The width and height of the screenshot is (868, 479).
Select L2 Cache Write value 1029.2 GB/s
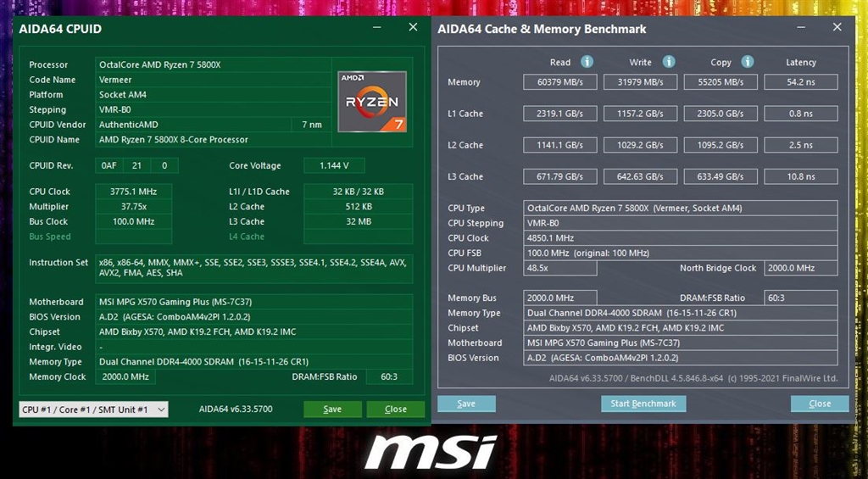point(641,145)
